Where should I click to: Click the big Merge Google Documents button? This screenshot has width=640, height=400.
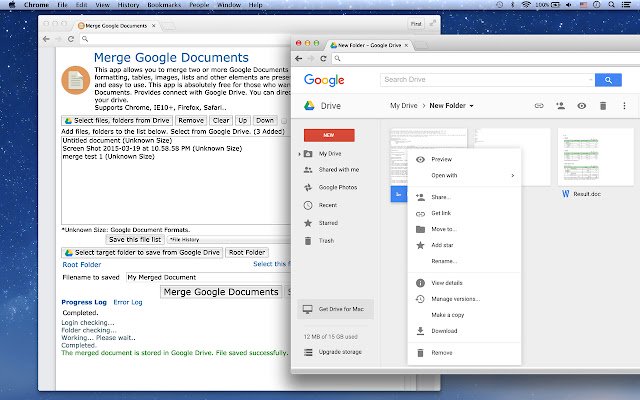click(x=221, y=292)
